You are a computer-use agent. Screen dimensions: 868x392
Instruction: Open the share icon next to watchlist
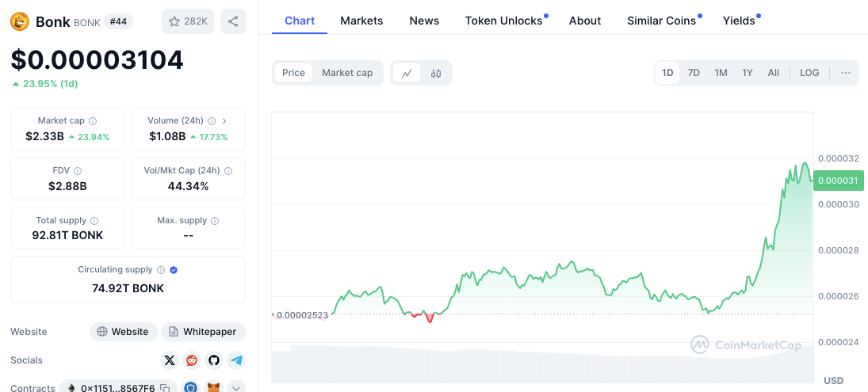pyautogui.click(x=232, y=21)
